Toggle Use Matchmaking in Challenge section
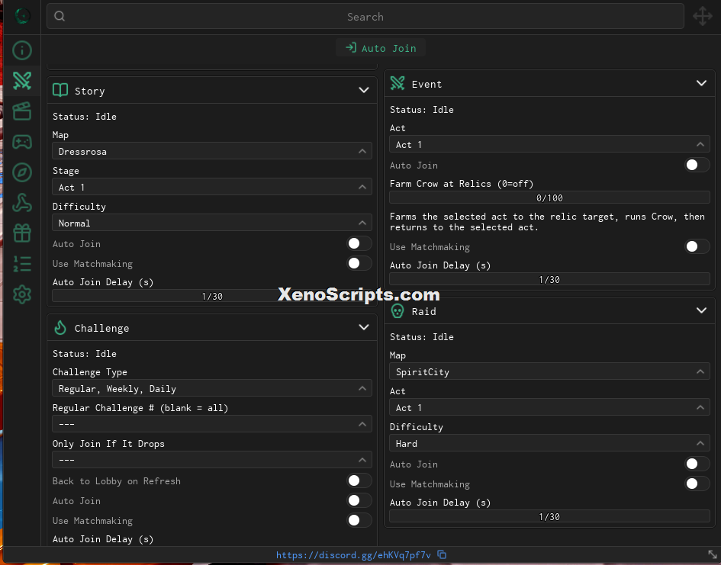The image size is (721, 588). click(x=359, y=520)
